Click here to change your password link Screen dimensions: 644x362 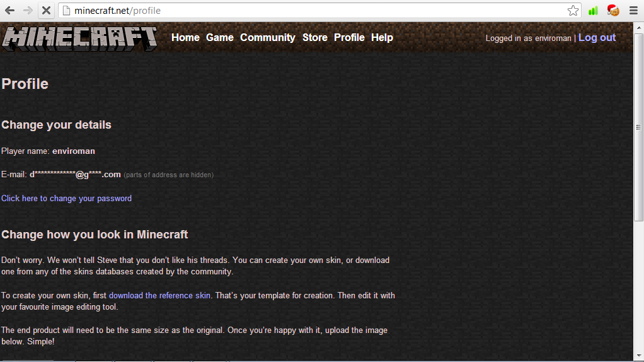point(67,198)
